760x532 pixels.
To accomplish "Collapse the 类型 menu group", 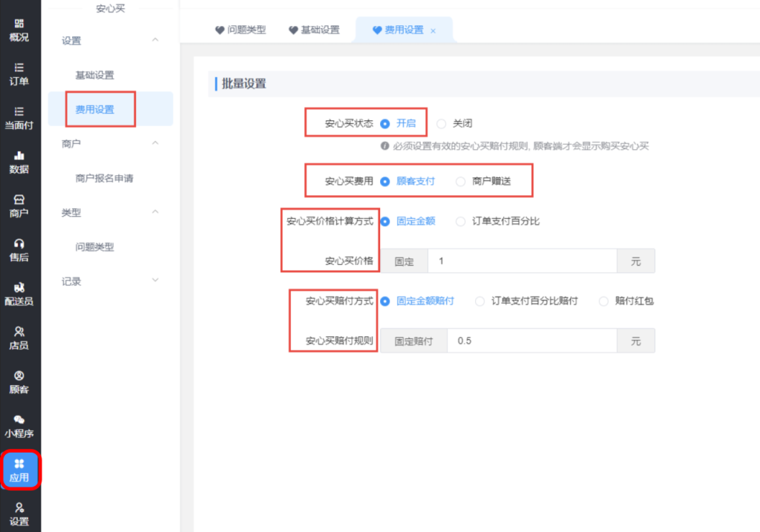I will (x=155, y=212).
